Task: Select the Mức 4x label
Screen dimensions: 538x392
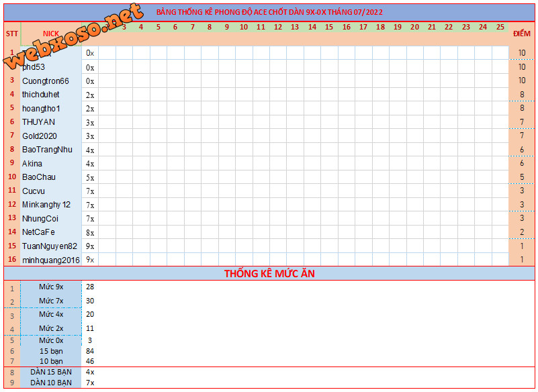Action: tap(51, 315)
